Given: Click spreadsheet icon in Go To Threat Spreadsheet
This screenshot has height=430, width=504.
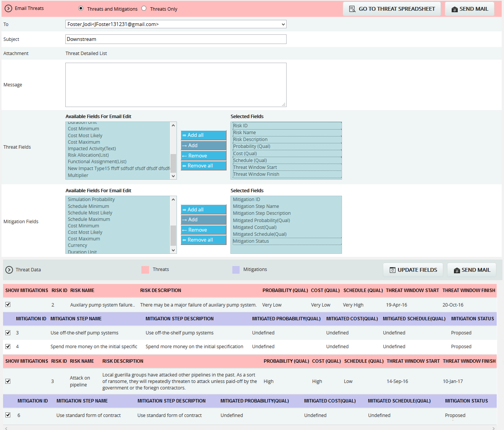Looking at the screenshot, I should [x=352, y=9].
